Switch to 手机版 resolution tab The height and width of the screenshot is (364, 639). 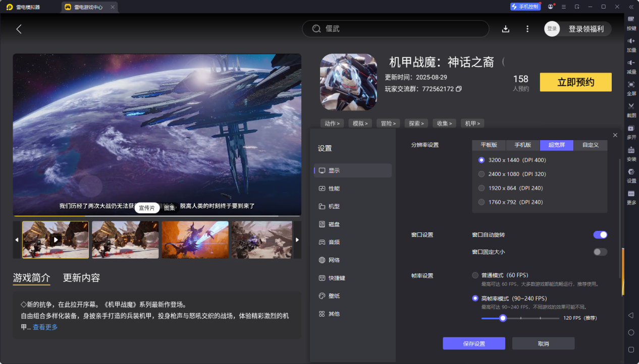tap(523, 145)
